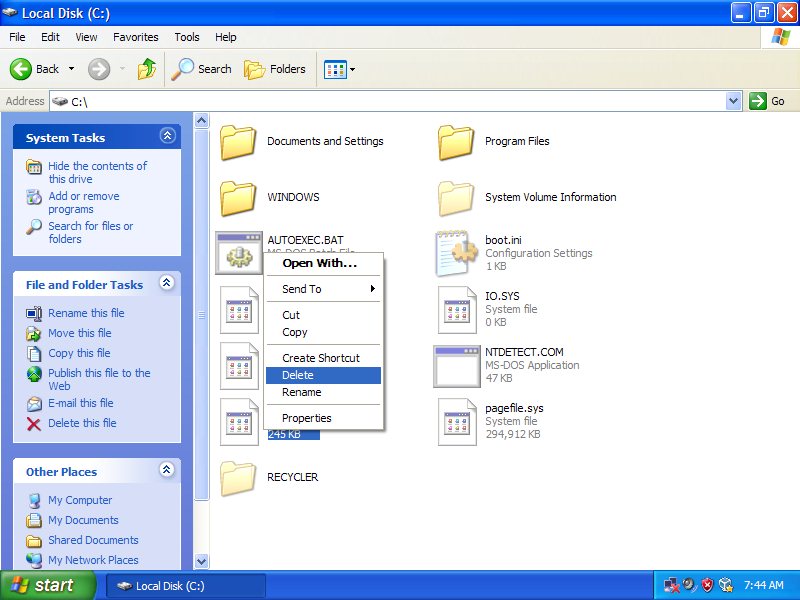The width and height of the screenshot is (800, 600).
Task: Open the Back history dropdown arrow
Action: coord(71,69)
